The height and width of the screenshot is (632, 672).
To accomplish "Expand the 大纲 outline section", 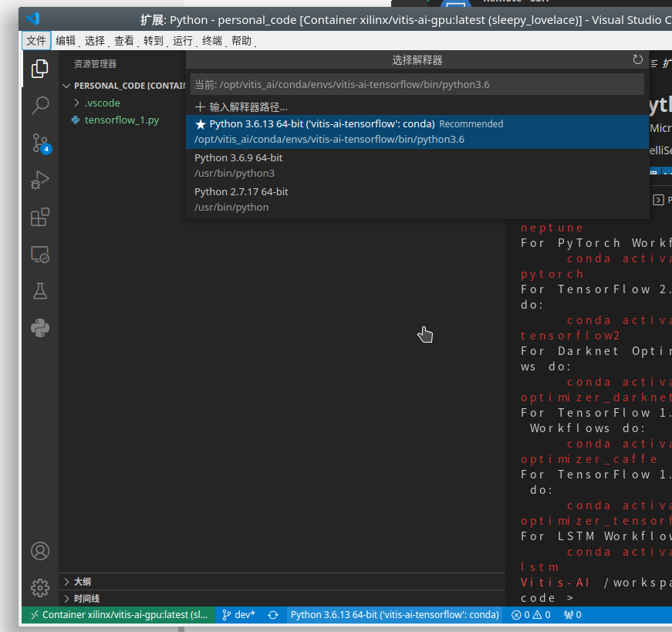I will [282, 581].
